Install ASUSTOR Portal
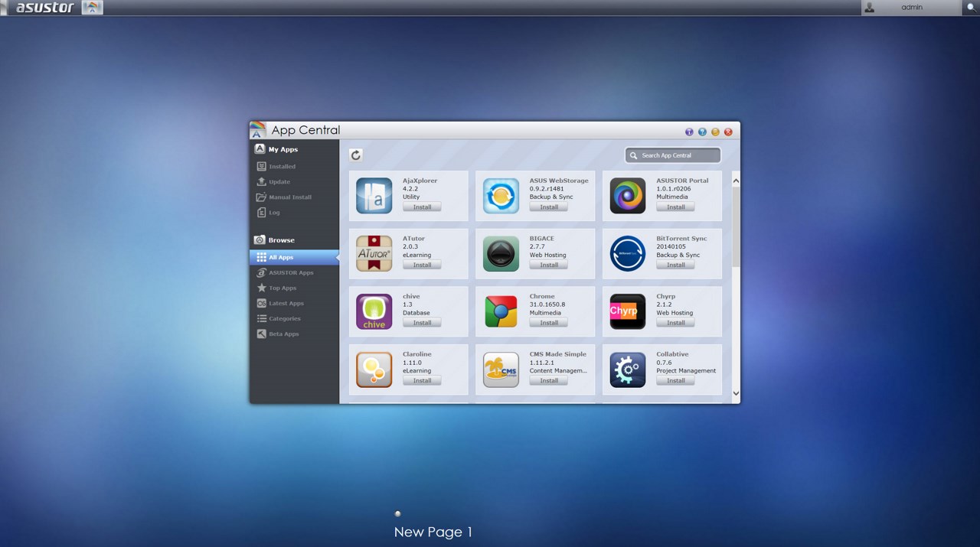980x547 pixels. click(675, 207)
